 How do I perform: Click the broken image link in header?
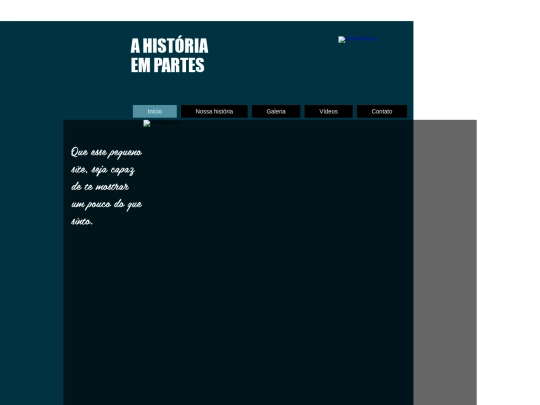358,39
